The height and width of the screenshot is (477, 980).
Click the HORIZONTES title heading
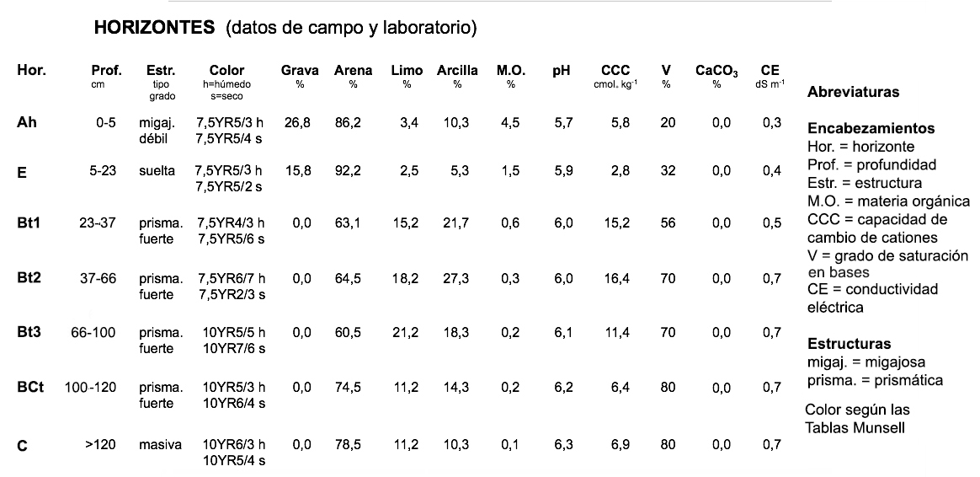click(155, 29)
